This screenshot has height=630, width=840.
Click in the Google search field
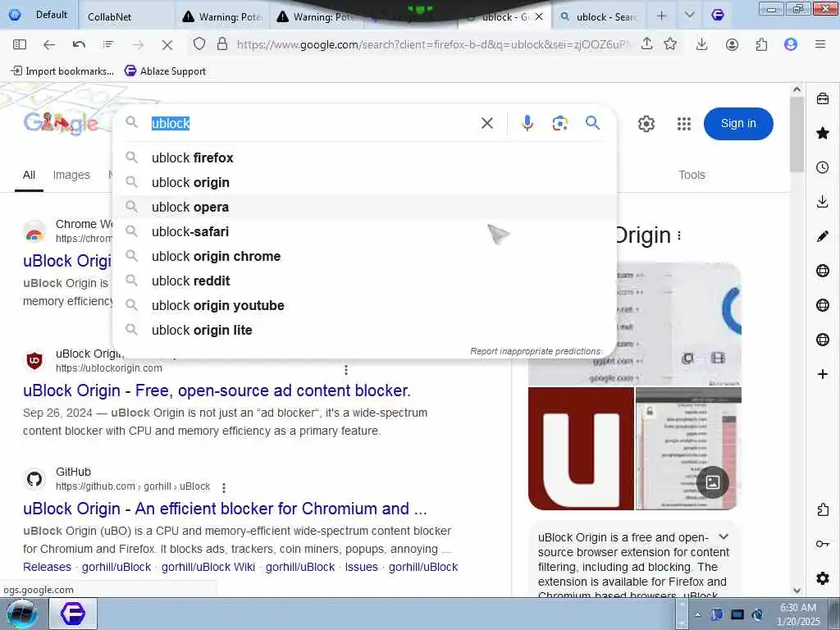click(x=311, y=123)
